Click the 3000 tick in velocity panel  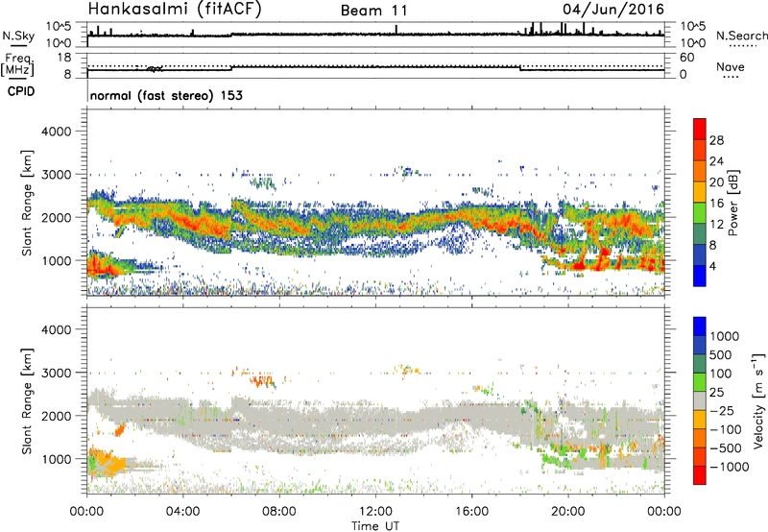click(x=56, y=373)
